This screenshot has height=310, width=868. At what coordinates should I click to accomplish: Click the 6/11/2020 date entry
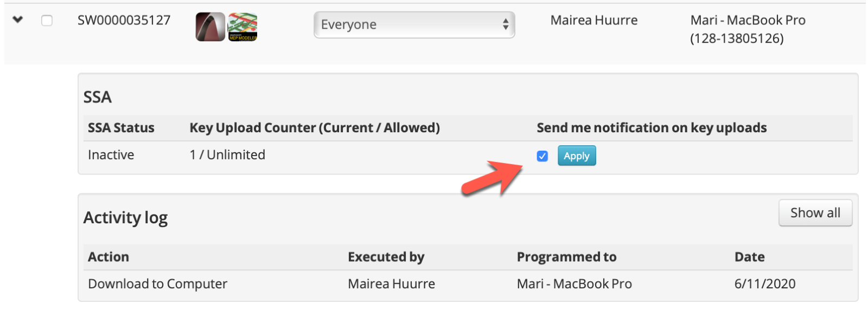click(x=765, y=284)
